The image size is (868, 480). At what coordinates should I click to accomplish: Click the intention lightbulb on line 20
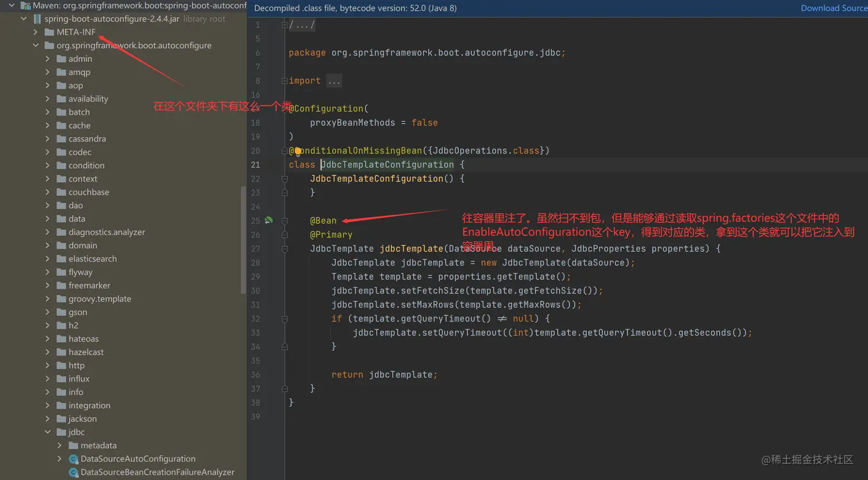point(298,151)
